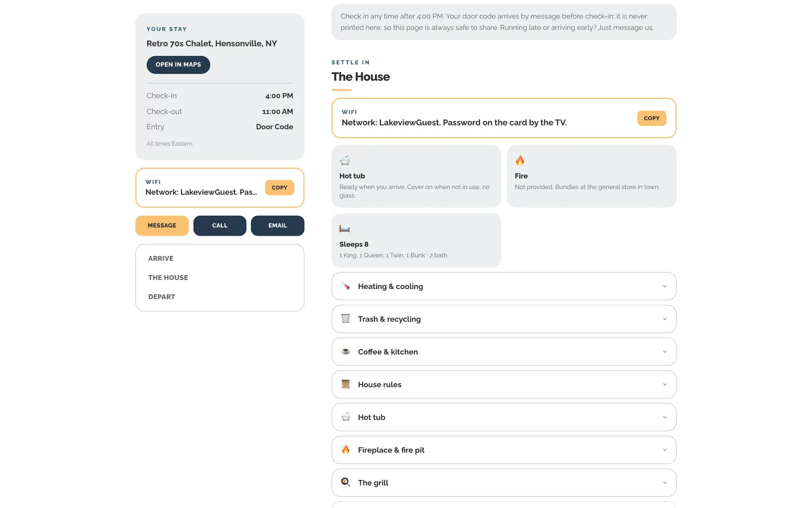Click the Door Code entry value
812x508 pixels.
pos(275,127)
